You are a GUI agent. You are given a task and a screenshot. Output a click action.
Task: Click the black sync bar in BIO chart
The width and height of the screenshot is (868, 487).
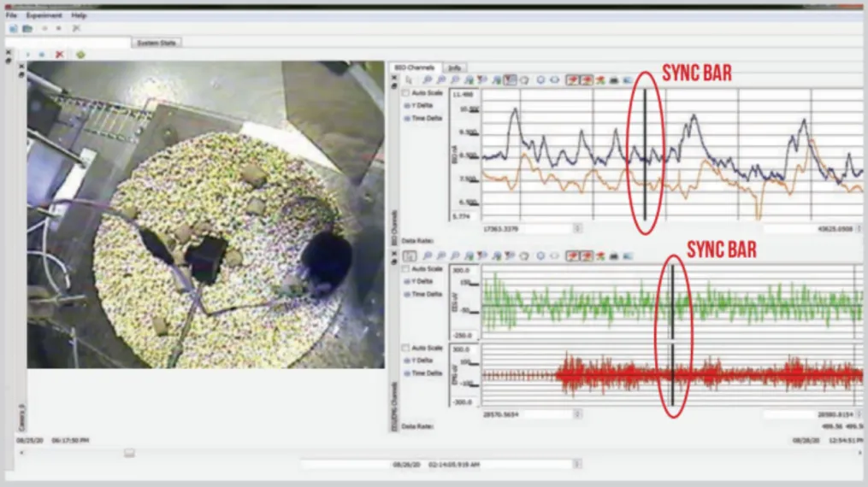tap(645, 155)
